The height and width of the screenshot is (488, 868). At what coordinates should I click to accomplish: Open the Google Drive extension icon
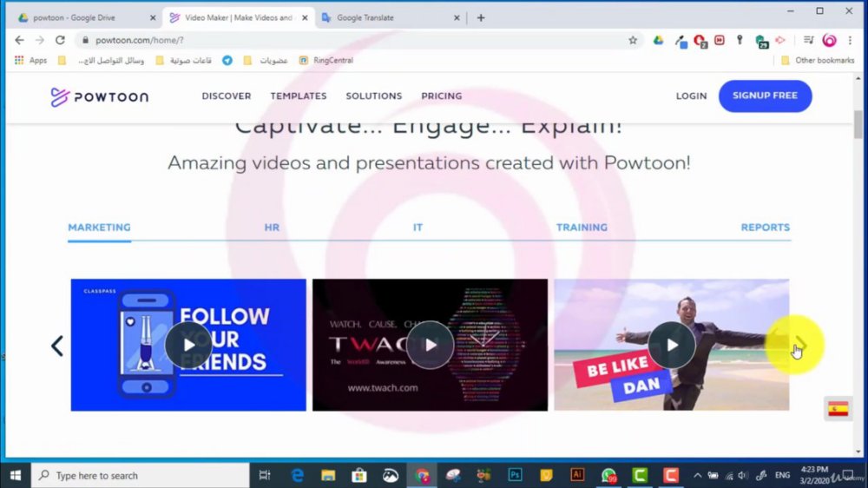click(x=658, y=40)
